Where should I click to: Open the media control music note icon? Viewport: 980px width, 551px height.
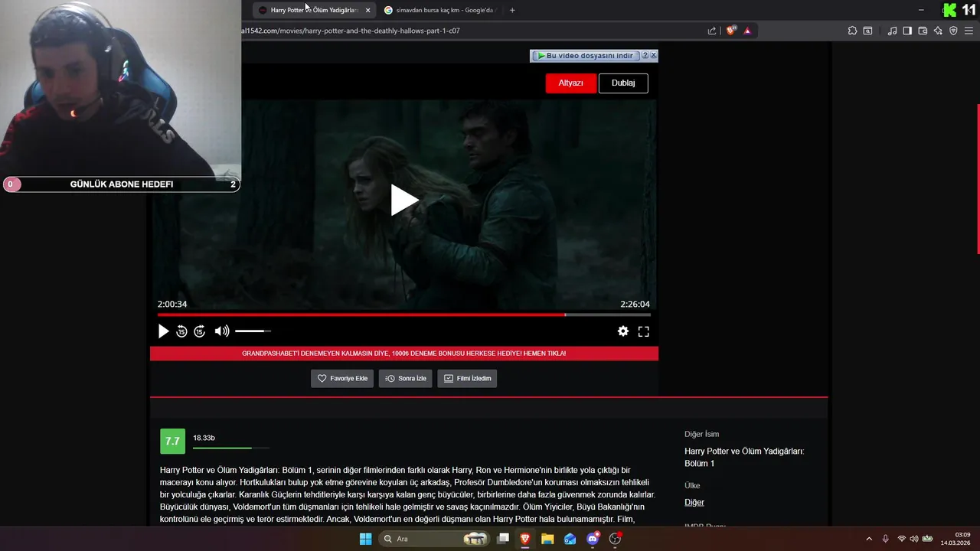[892, 31]
